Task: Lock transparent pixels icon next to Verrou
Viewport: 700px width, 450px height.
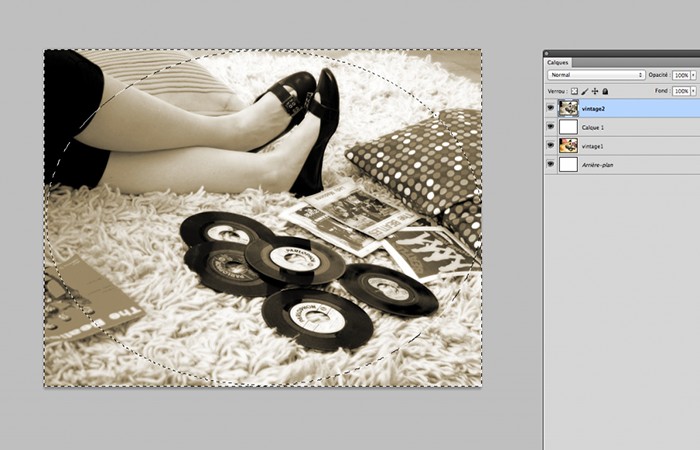Action: [x=575, y=91]
